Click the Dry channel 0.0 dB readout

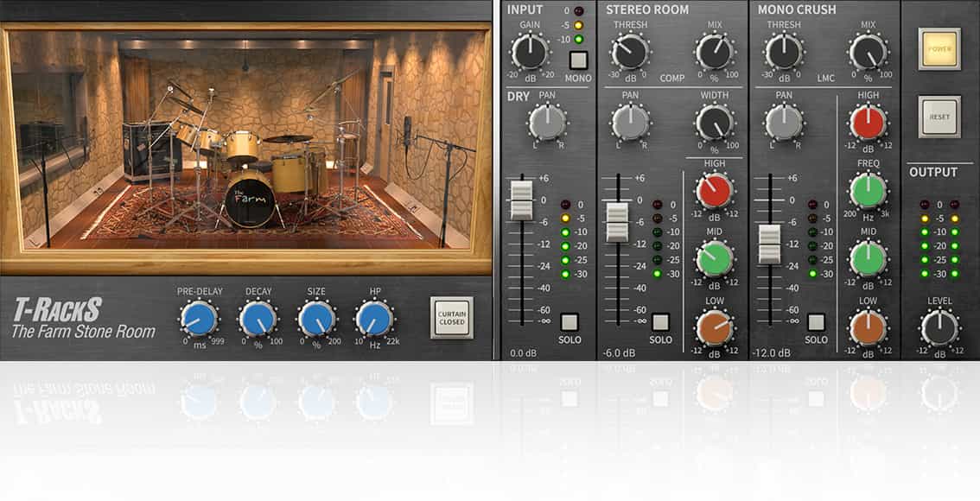click(523, 353)
